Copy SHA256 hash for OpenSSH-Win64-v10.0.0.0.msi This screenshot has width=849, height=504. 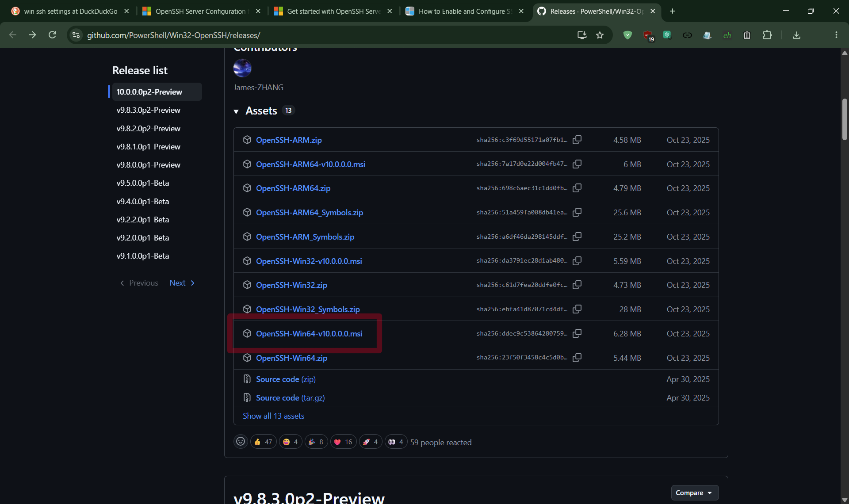pyautogui.click(x=577, y=333)
